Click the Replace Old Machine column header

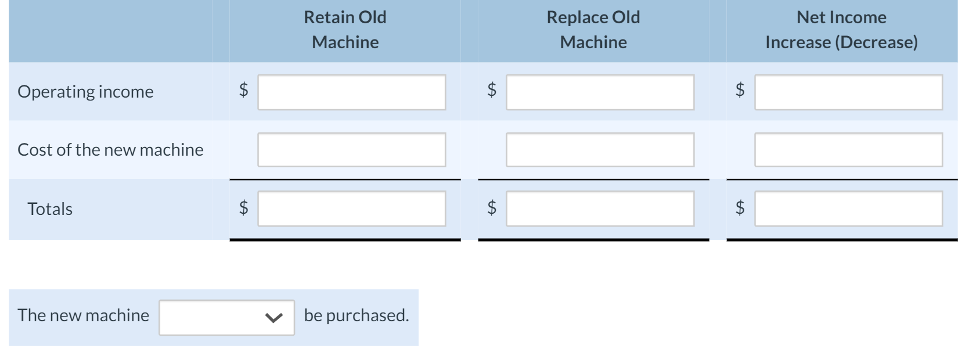592,30
